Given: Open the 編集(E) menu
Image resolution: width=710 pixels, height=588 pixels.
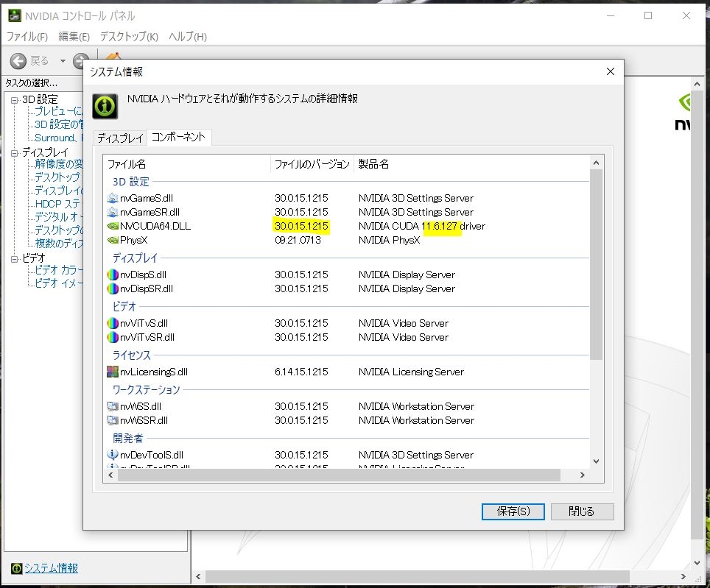Looking at the screenshot, I should [x=74, y=37].
